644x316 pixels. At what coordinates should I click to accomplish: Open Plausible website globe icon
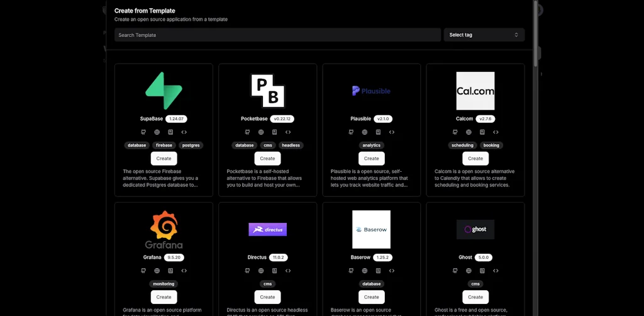(365, 132)
